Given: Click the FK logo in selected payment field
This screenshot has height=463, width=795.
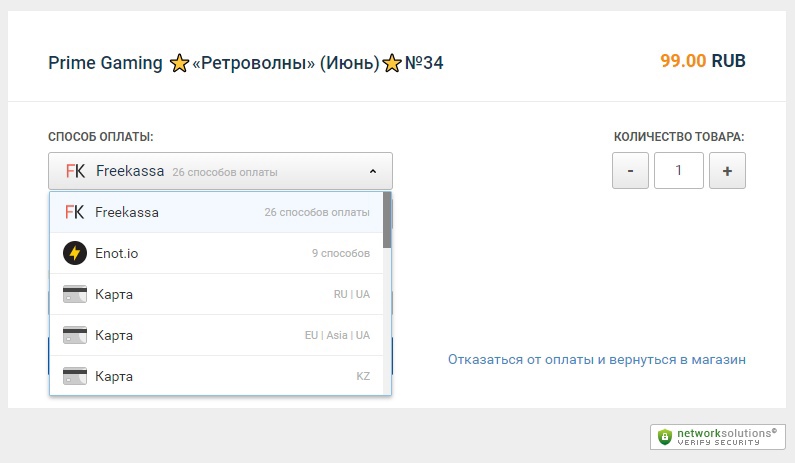Looking at the screenshot, I should click(75, 171).
